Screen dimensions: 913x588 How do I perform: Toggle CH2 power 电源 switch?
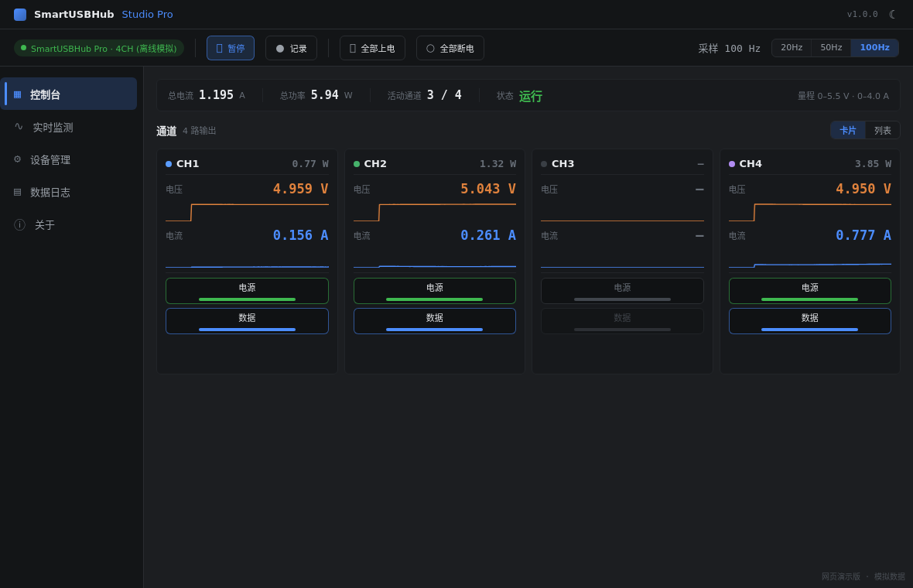pyautogui.click(x=434, y=290)
